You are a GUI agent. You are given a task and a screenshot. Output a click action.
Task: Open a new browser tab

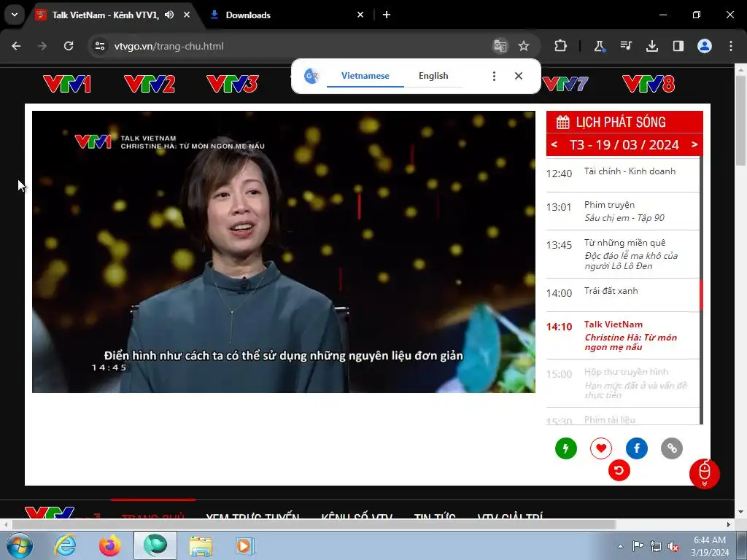(387, 15)
